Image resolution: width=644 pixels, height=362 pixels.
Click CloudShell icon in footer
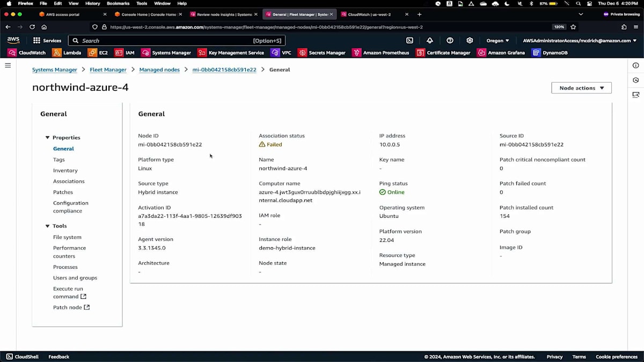[10, 357]
